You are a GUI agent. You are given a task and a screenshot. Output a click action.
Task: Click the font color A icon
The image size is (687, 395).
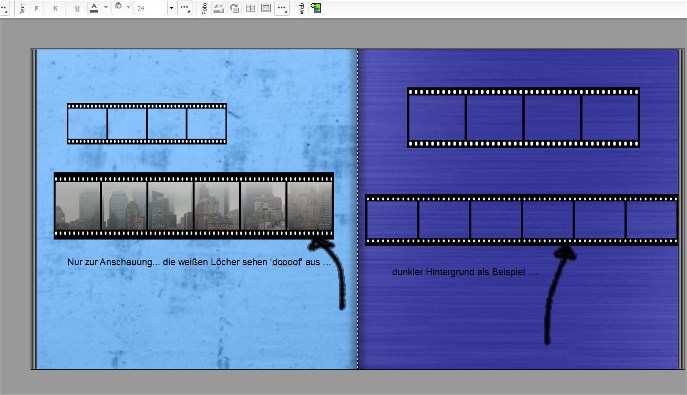point(94,8)
